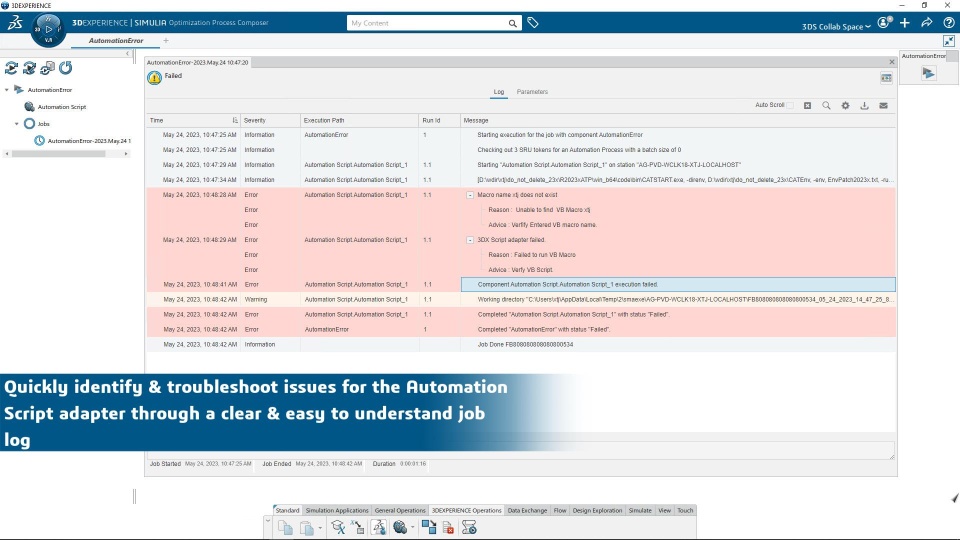Click the envelope icon in log toolbar
Image resolution: width=960 pixels, height=540 pixels.
tap(883, 105)
